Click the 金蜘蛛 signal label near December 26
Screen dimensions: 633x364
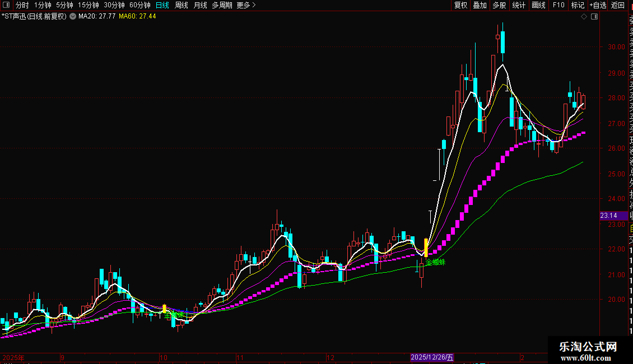pos(436,262)
